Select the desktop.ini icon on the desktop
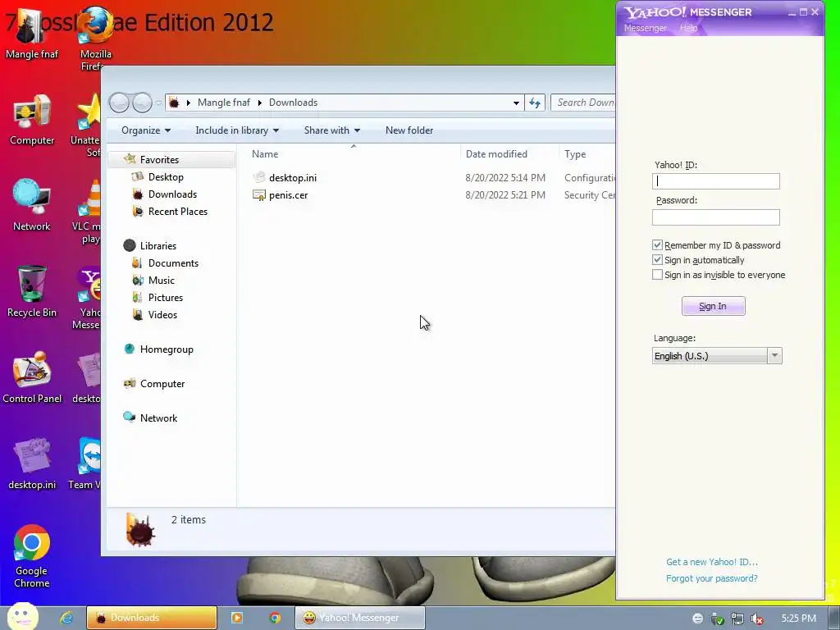This screenshot has width=840, height=630. tap(32, 463)
